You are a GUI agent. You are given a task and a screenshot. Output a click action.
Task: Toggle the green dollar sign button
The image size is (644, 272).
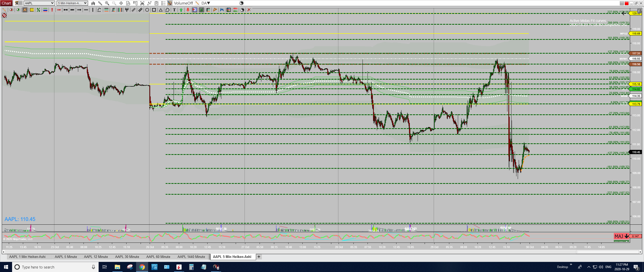(x=201, y=10)
